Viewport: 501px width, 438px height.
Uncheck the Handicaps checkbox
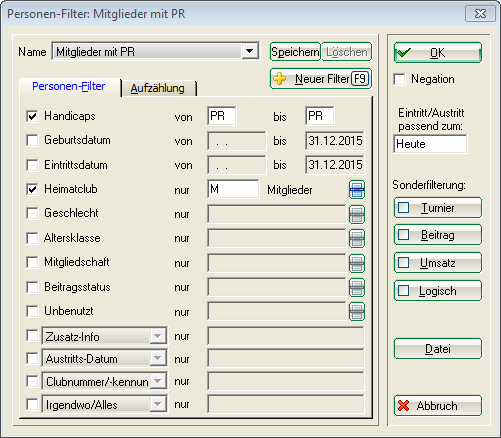click(x=32, y=116)
